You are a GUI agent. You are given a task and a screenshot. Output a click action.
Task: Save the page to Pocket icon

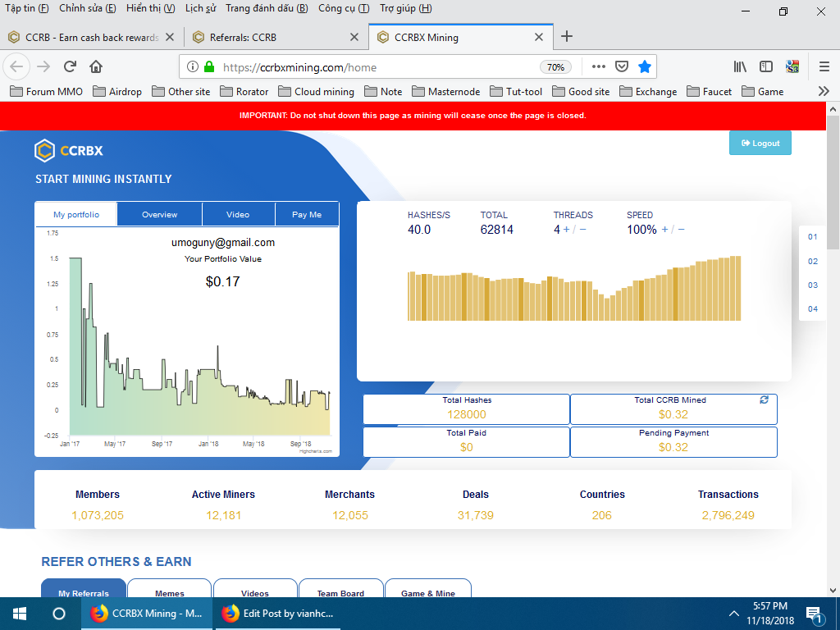(x=622, y=66)
